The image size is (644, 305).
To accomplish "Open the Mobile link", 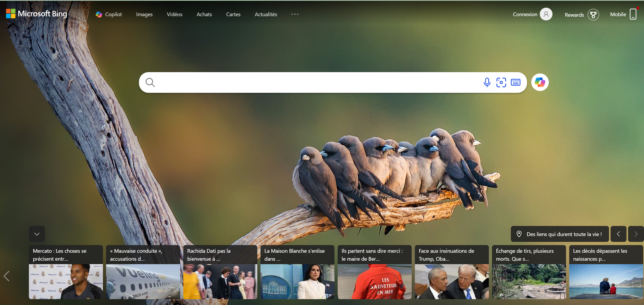I will (x=618, y=14).
